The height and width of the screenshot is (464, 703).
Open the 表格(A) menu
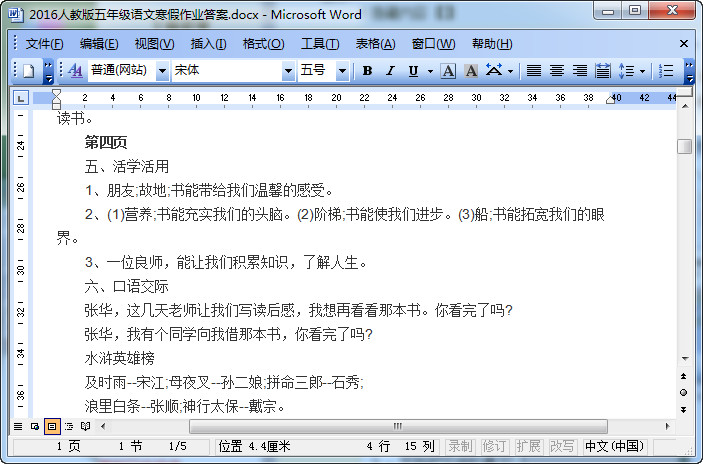(x=375, y=44)
